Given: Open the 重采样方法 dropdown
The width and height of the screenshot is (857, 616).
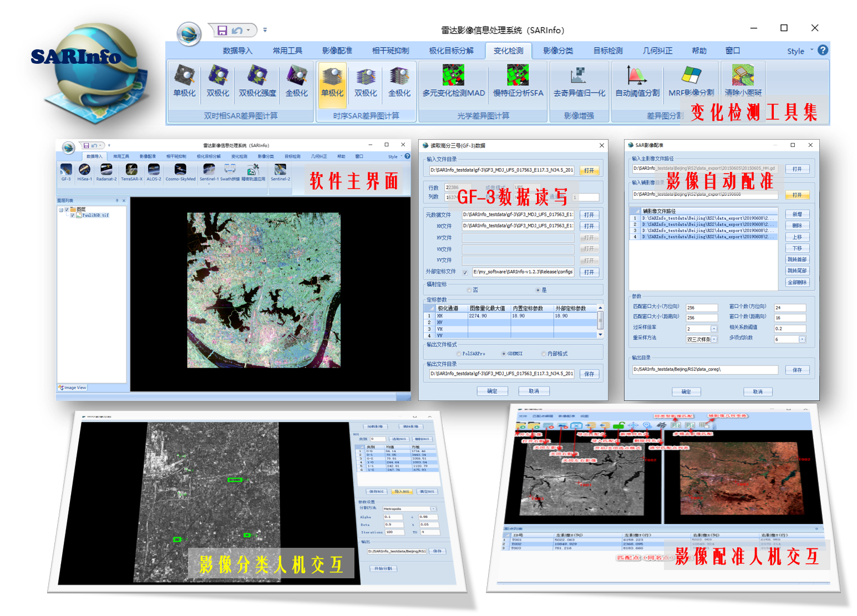Looking at the screenshot, I should click(x=714, y=339).
